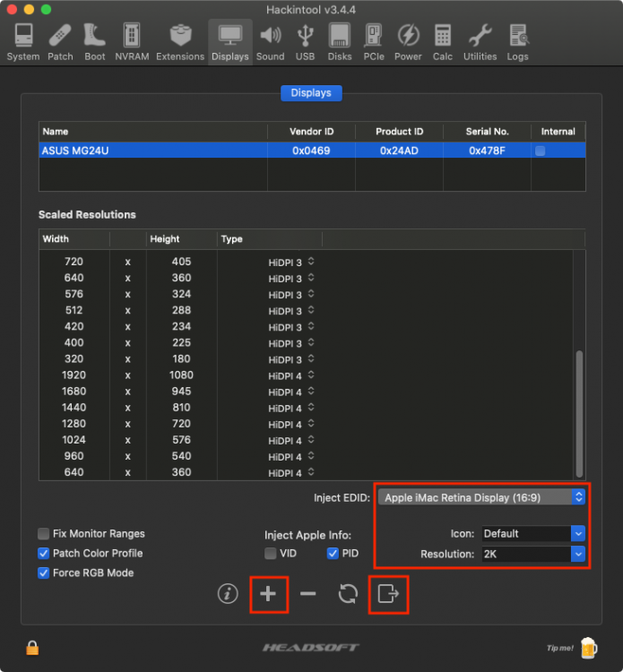Click the Tip me beer mug icon

click(589, 648)
